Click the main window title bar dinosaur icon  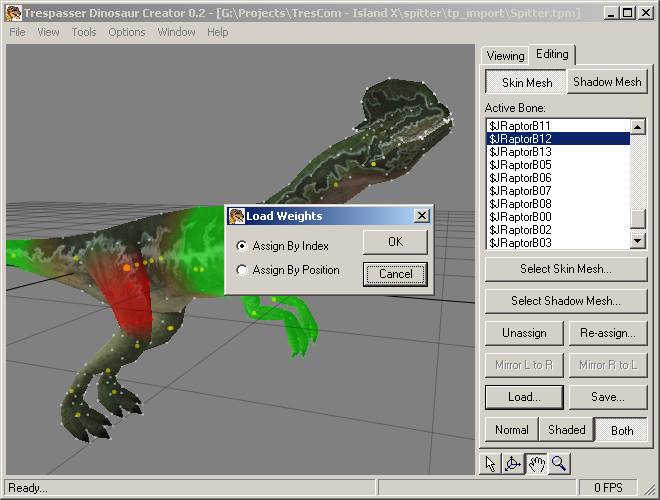(x=13, y=13)
